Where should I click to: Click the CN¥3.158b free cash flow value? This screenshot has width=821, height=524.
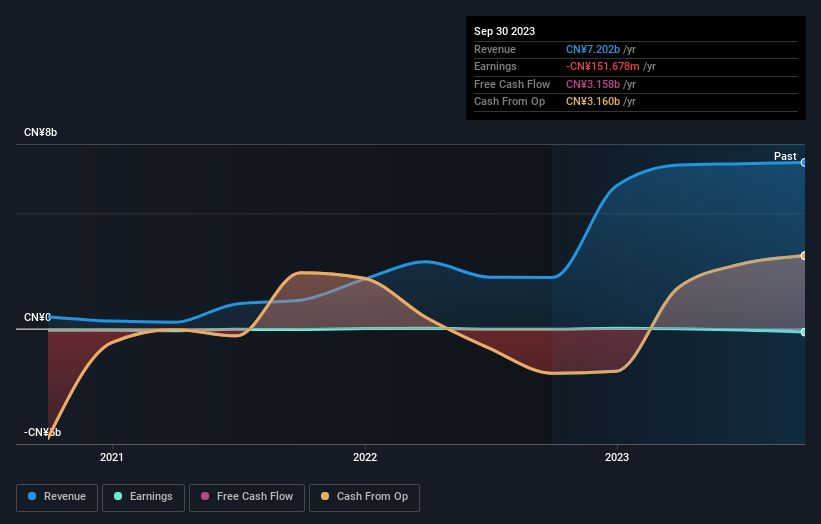[x=593, y=84]
